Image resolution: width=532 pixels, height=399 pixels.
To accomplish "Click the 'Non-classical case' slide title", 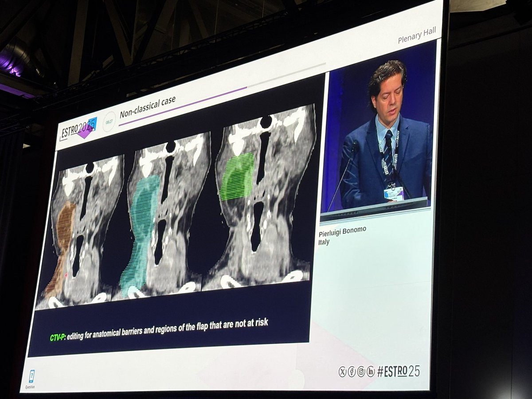I will pos(148,107).
